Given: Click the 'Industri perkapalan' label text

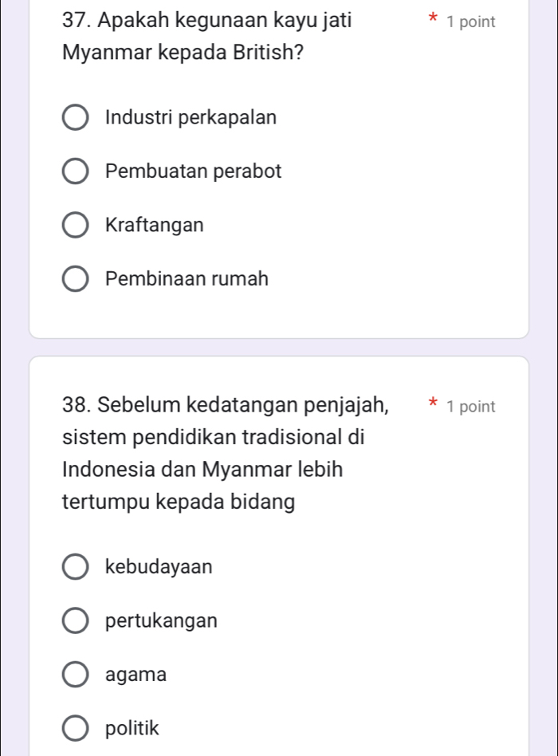Looking at the screenshot, I should [191, 118].
